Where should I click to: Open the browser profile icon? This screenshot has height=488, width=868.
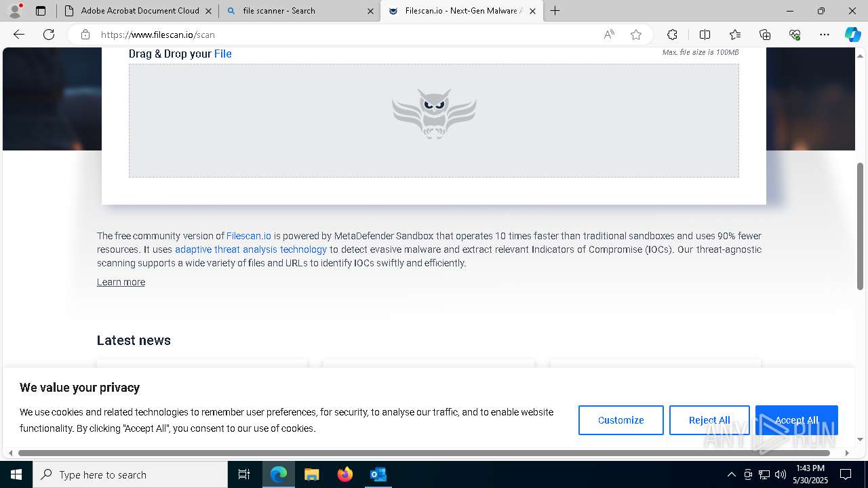coord(15,11)
